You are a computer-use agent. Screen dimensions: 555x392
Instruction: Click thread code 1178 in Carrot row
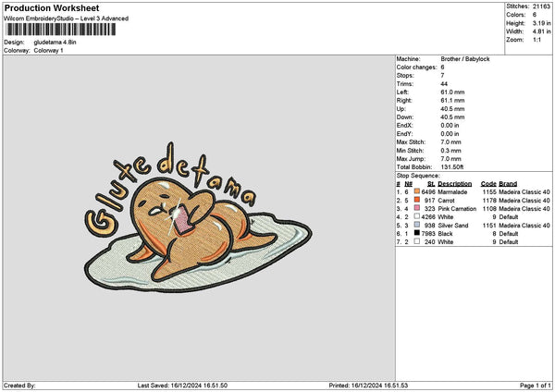[x=489, y=201]
